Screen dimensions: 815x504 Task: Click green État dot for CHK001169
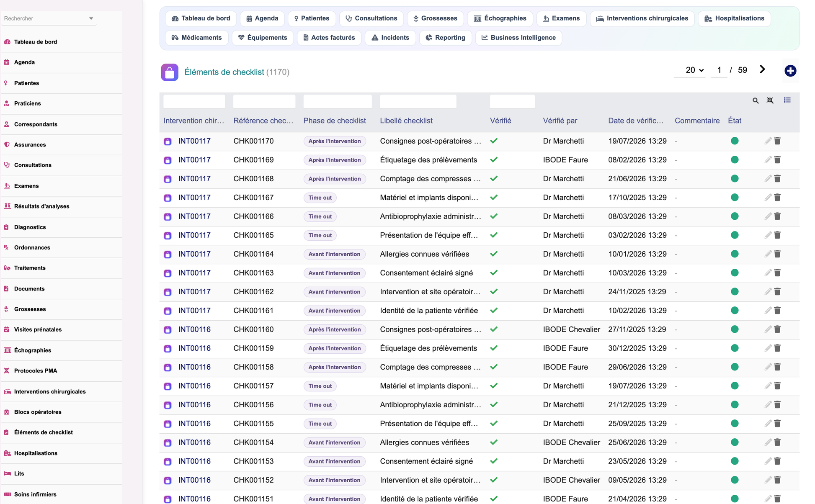click(x=735, y=160)
